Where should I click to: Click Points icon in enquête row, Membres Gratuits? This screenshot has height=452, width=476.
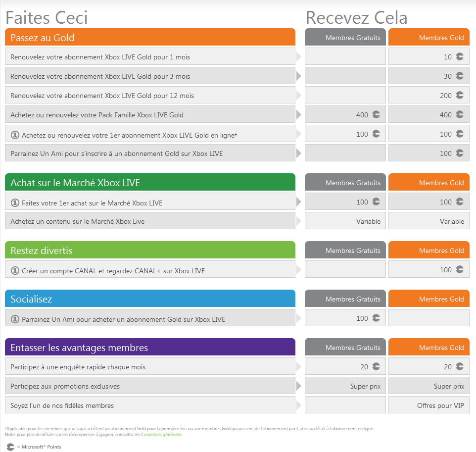pos(376,367)
